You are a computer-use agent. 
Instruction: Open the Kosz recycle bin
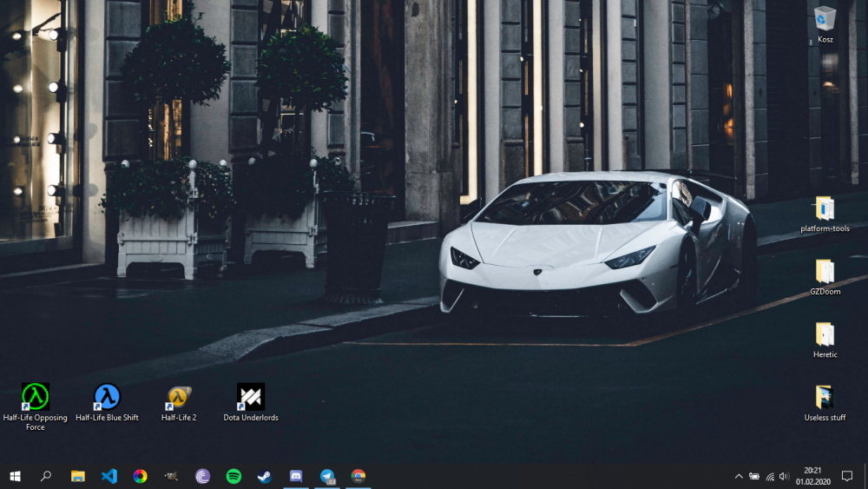[x=825, y=19]
